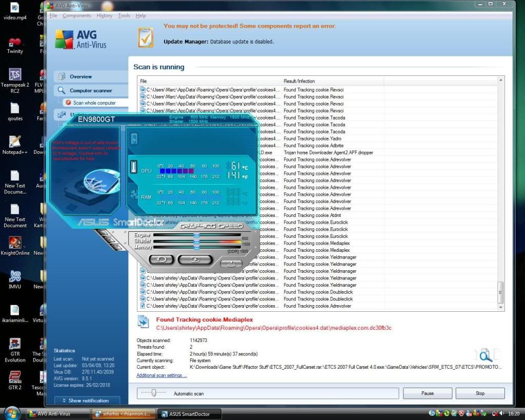This screenshot has width=525, height=420.
Task: Open the New Text Document desktop file
Action: (x=15, y=216)
